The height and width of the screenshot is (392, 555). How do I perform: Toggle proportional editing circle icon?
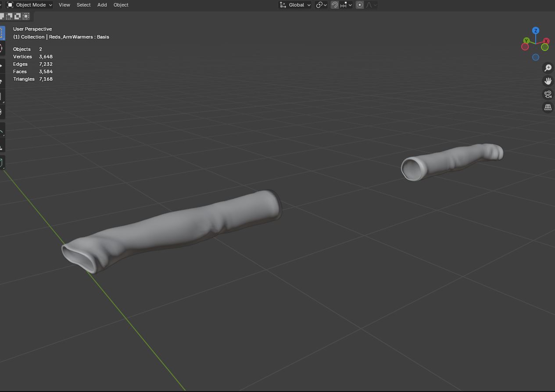tap(360, 5)
